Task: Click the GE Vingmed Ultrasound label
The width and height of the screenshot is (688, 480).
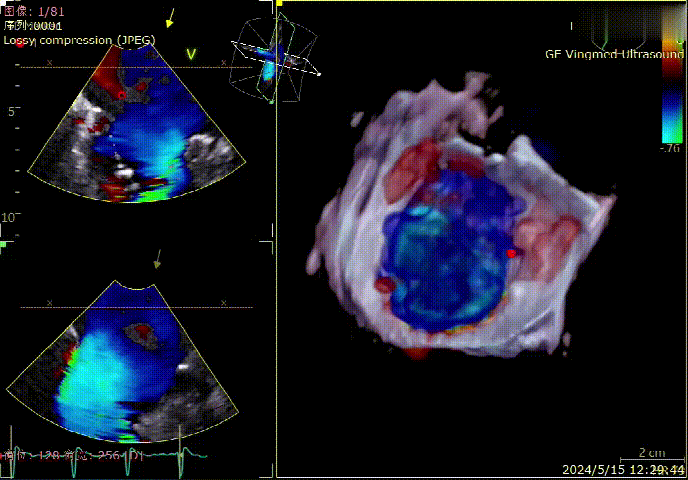Action: coord(614,54)
